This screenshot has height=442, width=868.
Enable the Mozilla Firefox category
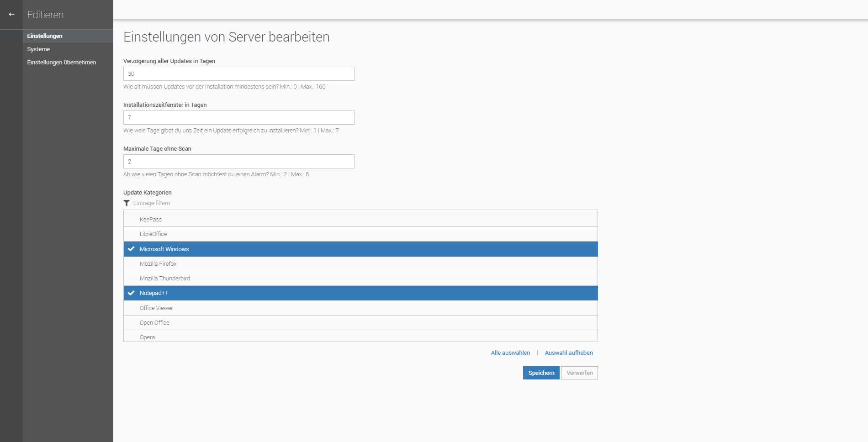point(158,264)
